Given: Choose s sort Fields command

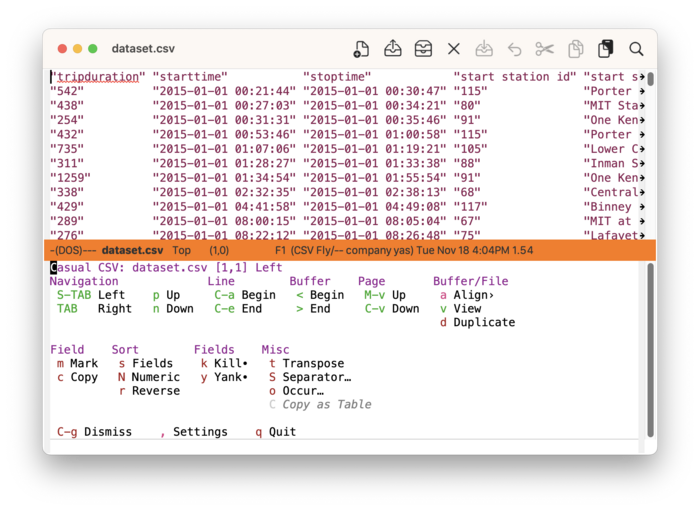Looking at the screenshot, I should [x=146, y=363].
